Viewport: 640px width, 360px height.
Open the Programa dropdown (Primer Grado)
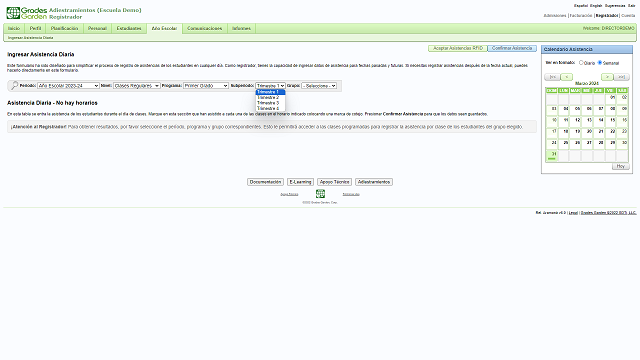tap(206, 86)
